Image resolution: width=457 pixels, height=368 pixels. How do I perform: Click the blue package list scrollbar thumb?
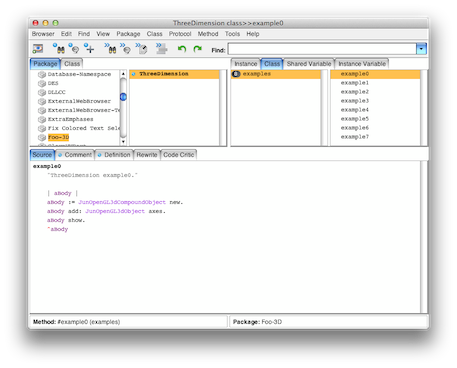click(x=123, y=97)
